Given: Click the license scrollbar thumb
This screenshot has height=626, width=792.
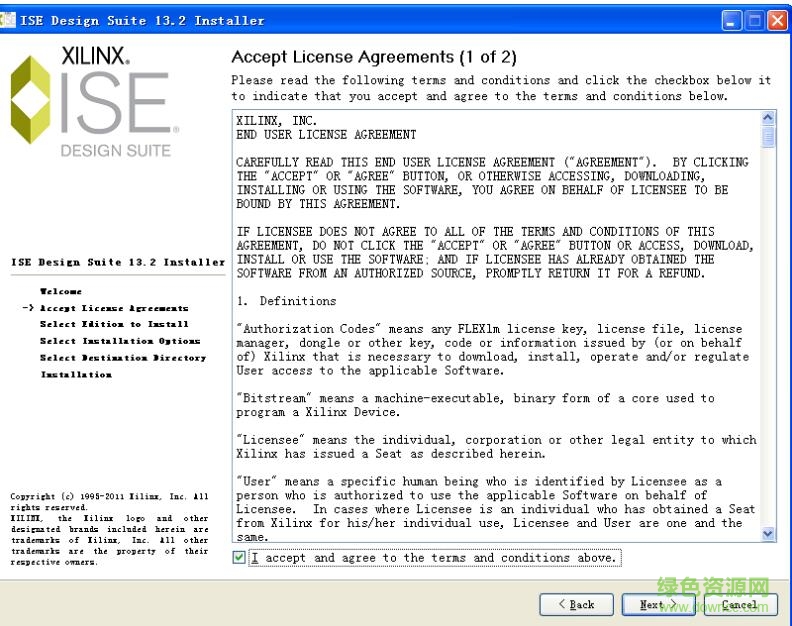Looking at the screenshot, I should 768,137.
